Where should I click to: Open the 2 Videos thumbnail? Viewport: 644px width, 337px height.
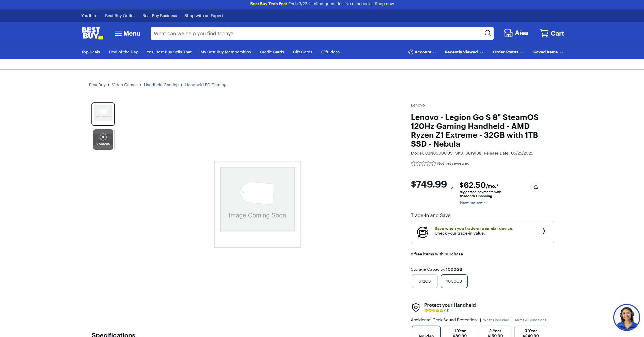point(103,140)
